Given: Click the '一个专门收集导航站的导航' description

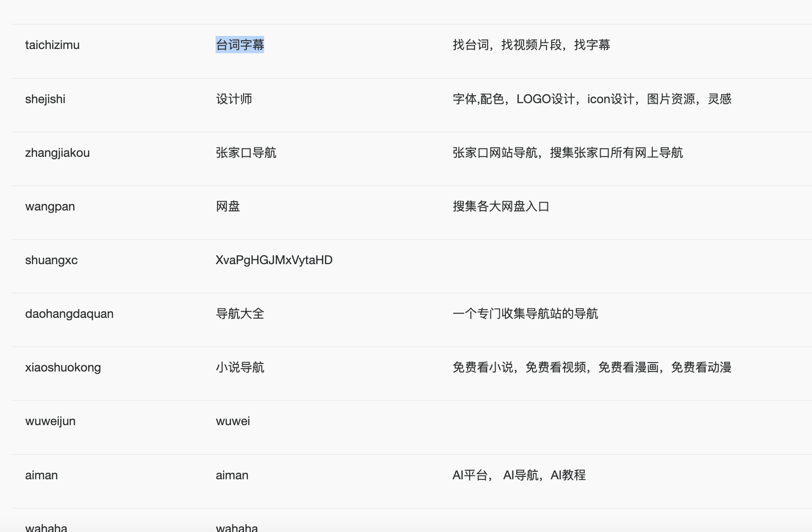Looking at the screenshot, I should click(525, 314).
